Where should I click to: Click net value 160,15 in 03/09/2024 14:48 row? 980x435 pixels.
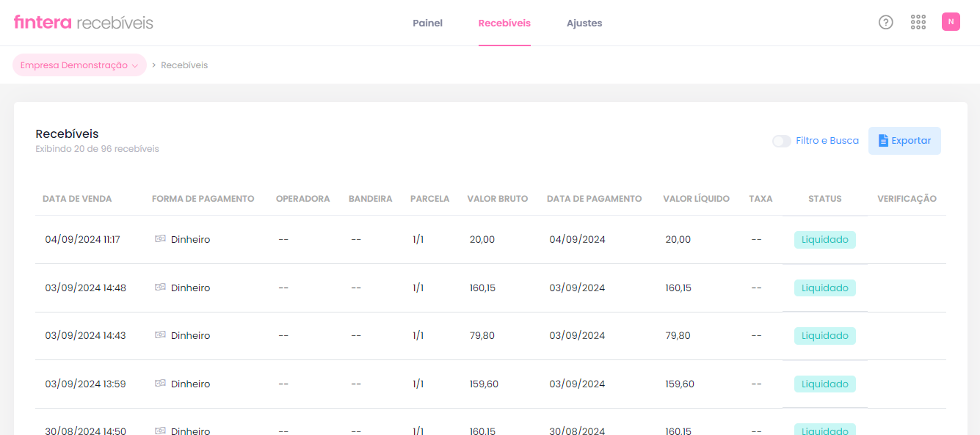(x=678, y=288)
